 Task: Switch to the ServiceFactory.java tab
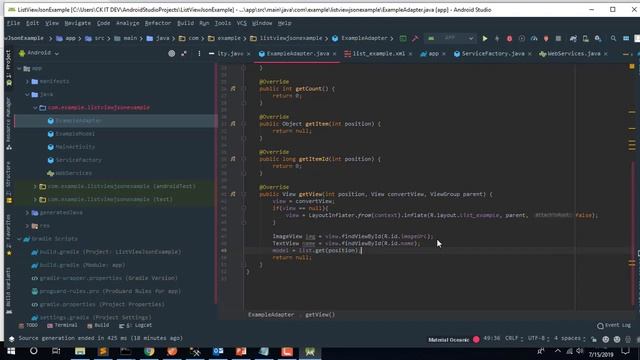[493, 53]
